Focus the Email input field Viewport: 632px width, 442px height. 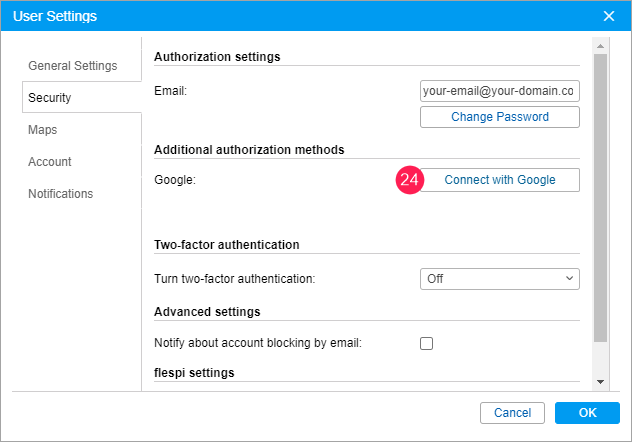[499, 91]
